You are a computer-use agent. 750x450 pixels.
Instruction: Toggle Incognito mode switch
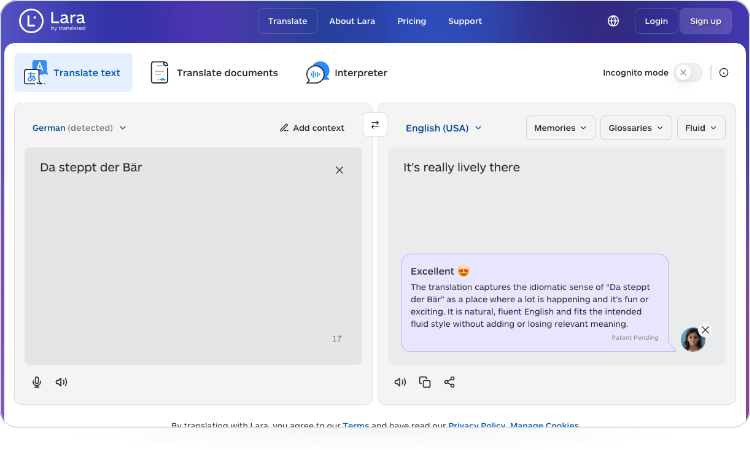(x=688, y=73)
